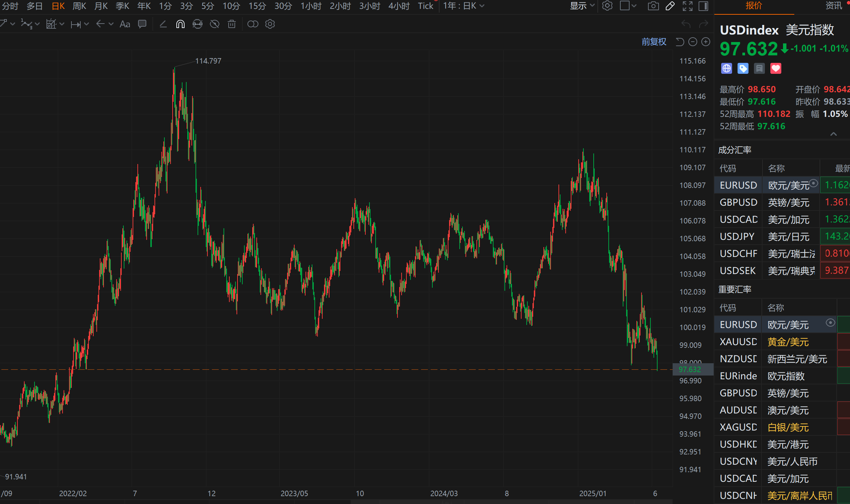850x504 pixels.
Task: Switch to 周K weekly chart
Action: click(x=79, y=6)
